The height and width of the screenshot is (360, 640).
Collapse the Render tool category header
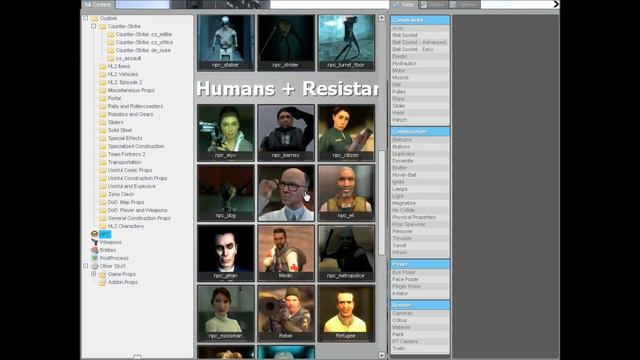pyautogui.click(x=420, y=305)
